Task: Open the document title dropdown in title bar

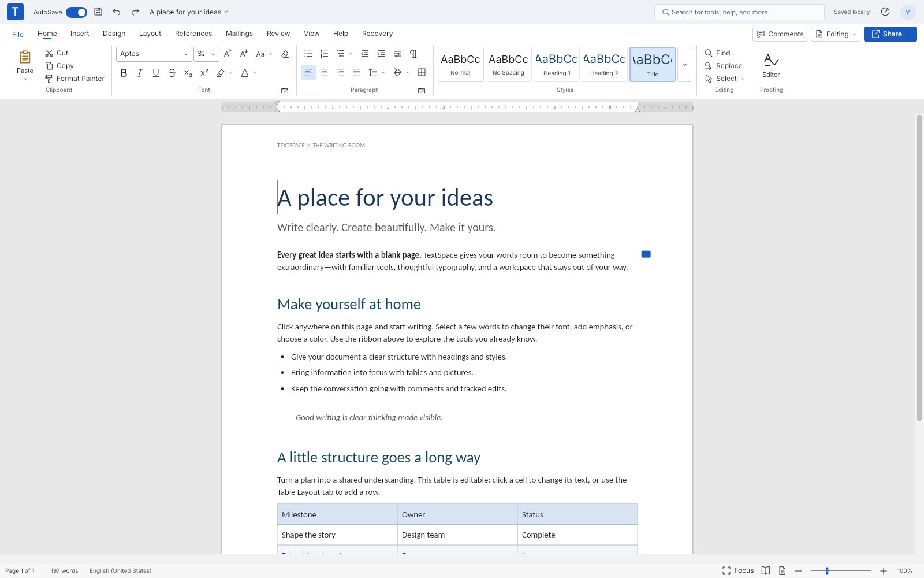Action: (x=189, y=12)
